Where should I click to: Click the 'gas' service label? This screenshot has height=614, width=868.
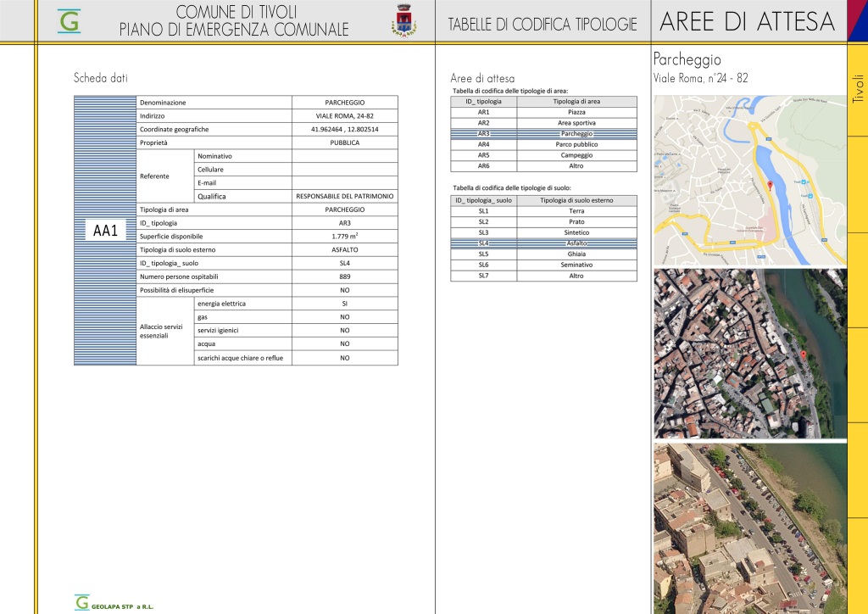[x=203, y=317]
